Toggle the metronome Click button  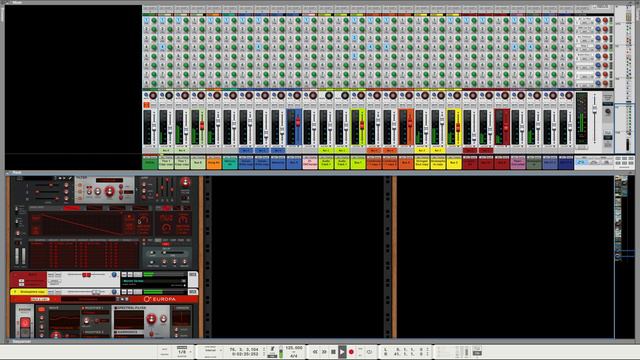(272, 349)
